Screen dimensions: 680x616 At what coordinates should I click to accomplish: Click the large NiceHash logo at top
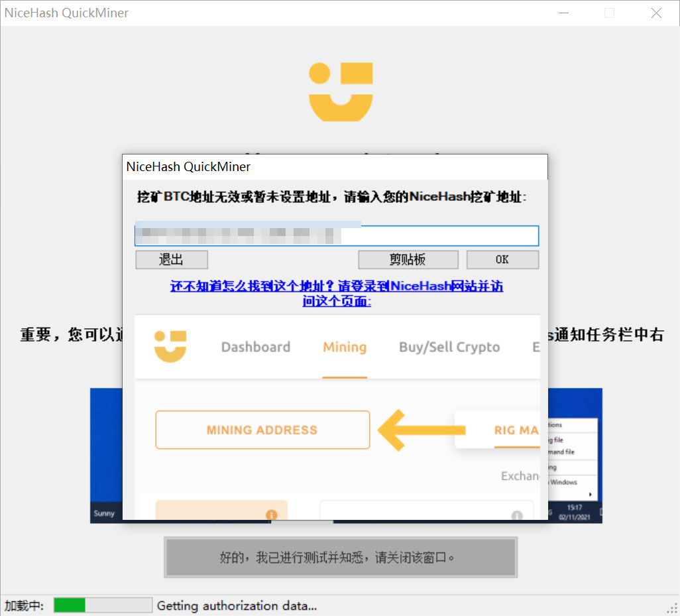pyautogui.click(x=341, y=92)
